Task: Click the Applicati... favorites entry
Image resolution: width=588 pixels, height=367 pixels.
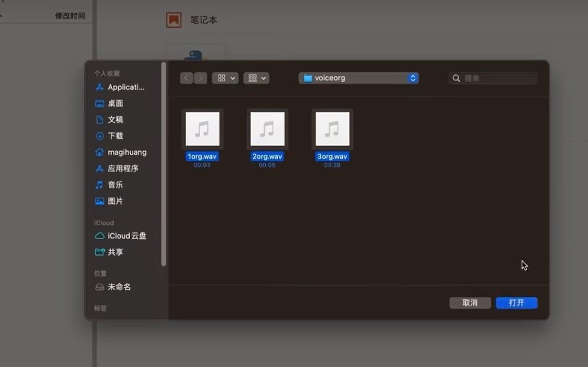Action: [121, 87]
